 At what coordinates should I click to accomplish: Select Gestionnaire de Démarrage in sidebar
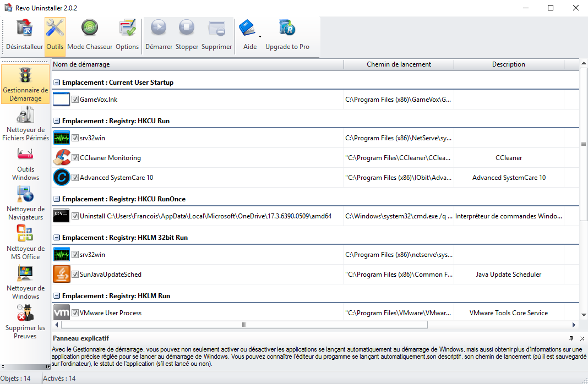tap(25, 84)
